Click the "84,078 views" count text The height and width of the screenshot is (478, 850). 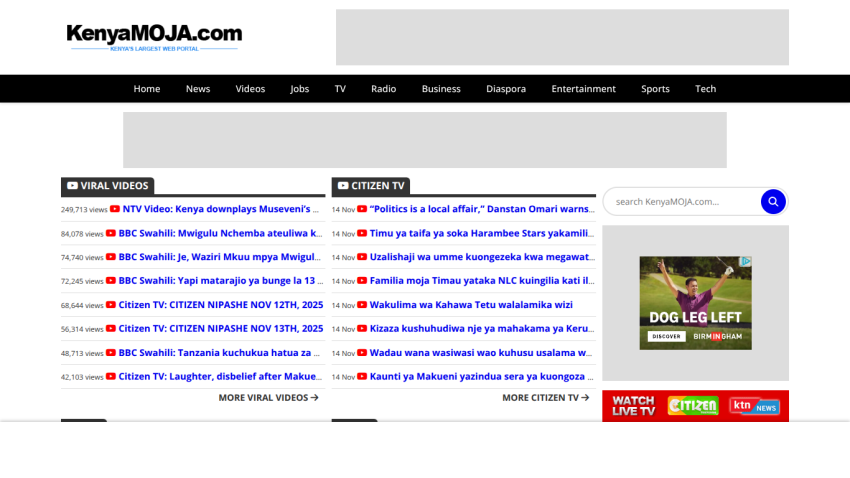tap(82, 234)
